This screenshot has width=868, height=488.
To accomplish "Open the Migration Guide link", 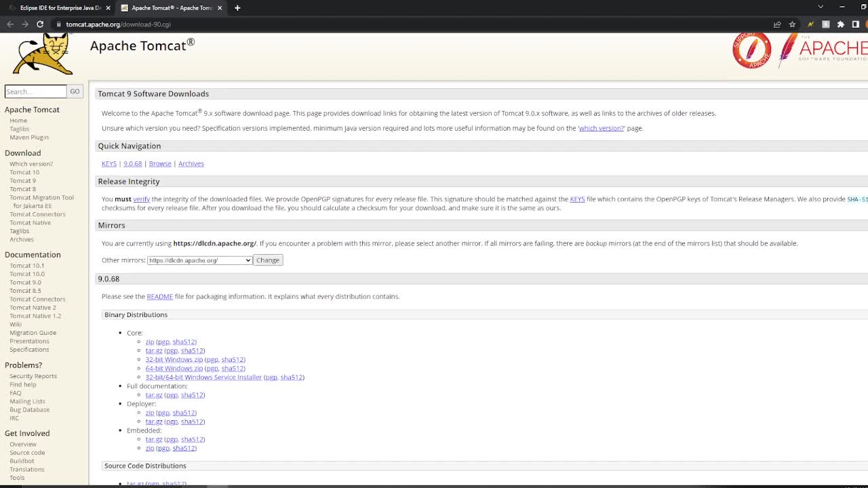I will tap(33, 333).
